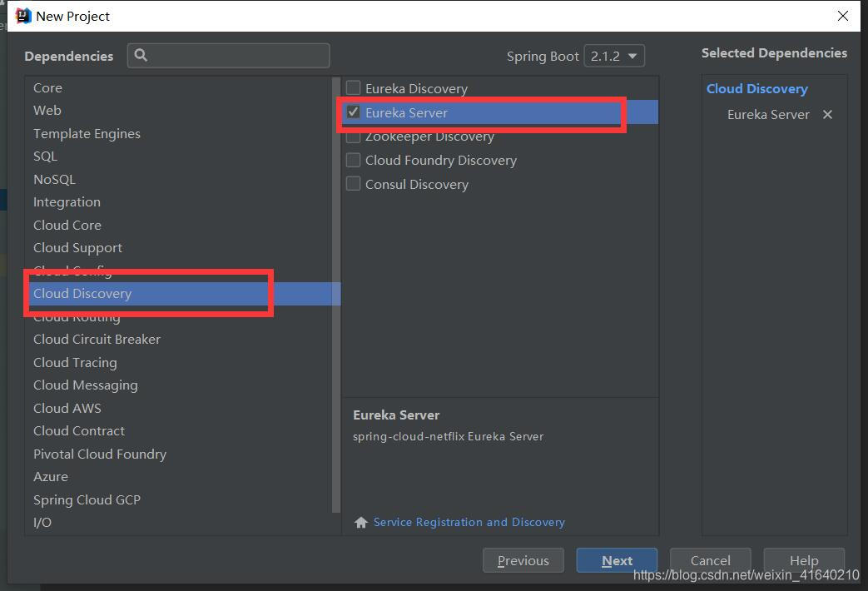Viewport: 868px width, 591px height.
Task: Check the Consul Discovery option
Action: [353, 184]
